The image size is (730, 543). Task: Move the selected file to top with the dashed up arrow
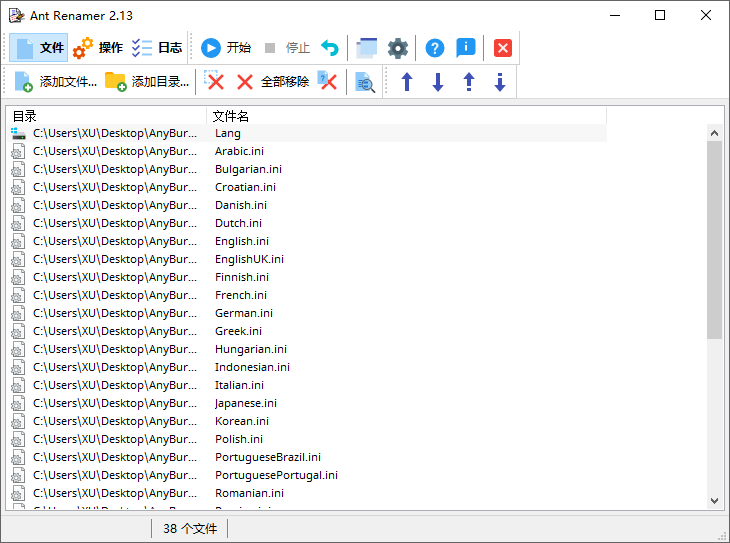469,81
